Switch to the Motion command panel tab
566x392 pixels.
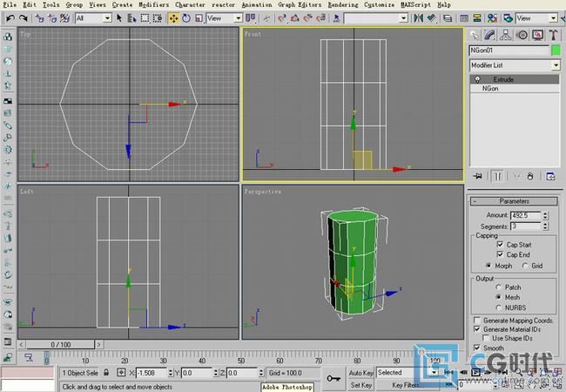(522, 35)
